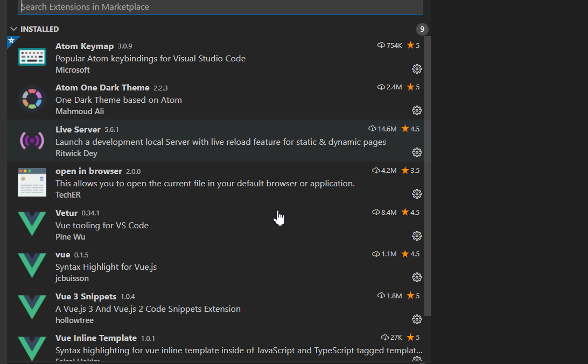Screen dimensions: 588x364
Task: Collapse the INSTALLED section chevron
Action: [14, 29]
